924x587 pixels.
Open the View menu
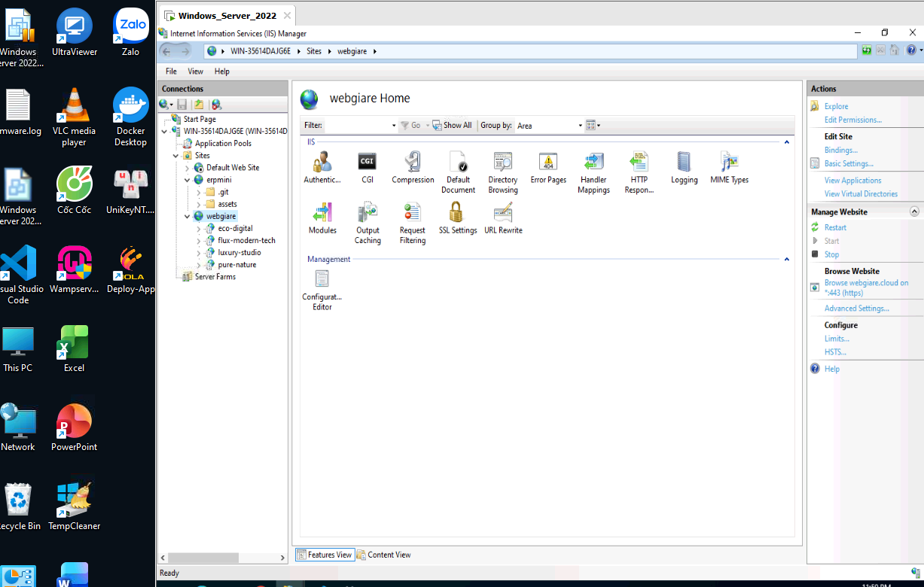coord(195,71)
